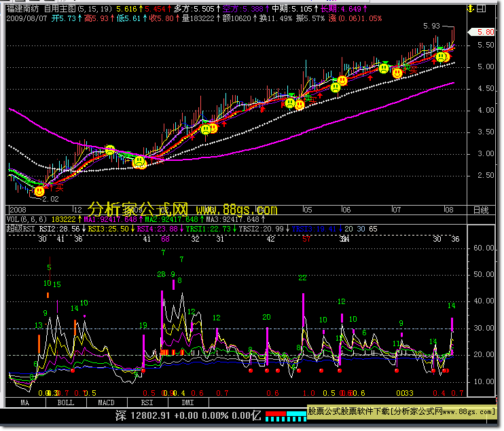Click the YRSI1:22.73 value
The image size is (504, 431).
click(x=209, y=229)
